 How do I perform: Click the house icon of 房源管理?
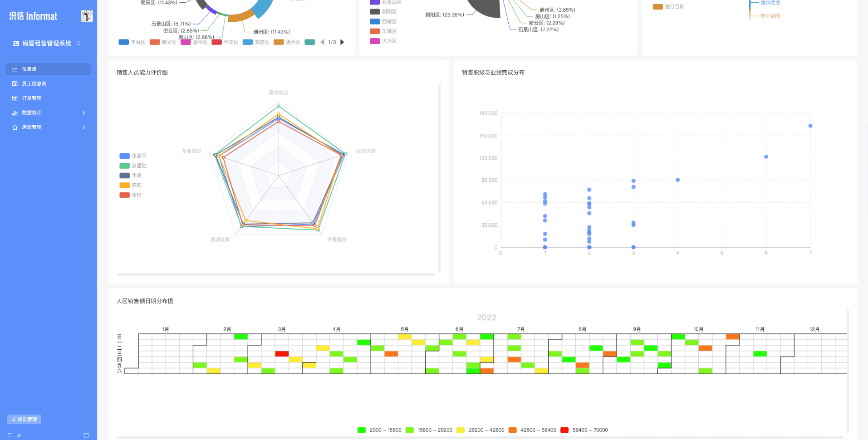pos(15,127)
